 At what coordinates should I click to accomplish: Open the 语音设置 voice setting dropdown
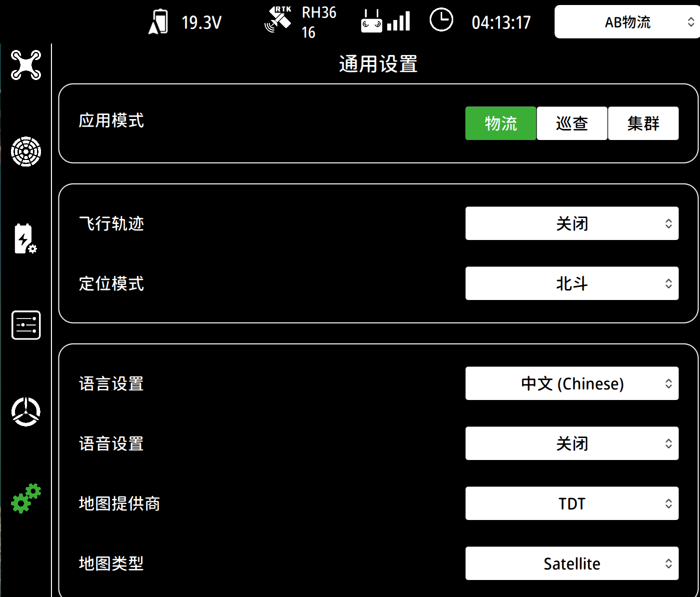click(x=571, y=443)
